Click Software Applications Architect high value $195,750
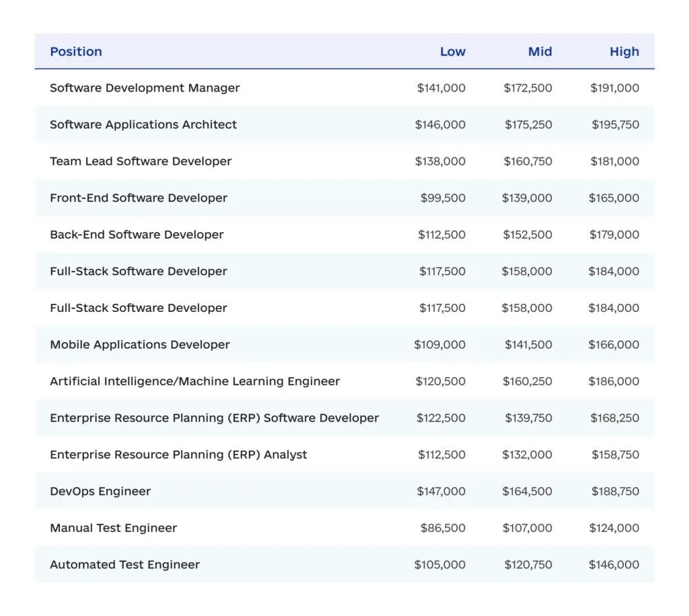The image size is (689, 616). (615, 124)
